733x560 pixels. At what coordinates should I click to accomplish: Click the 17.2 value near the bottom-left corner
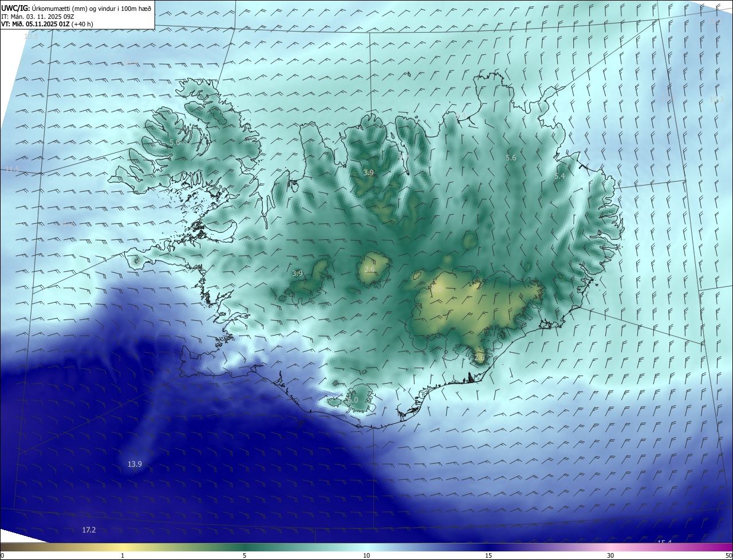coord(89,530)
